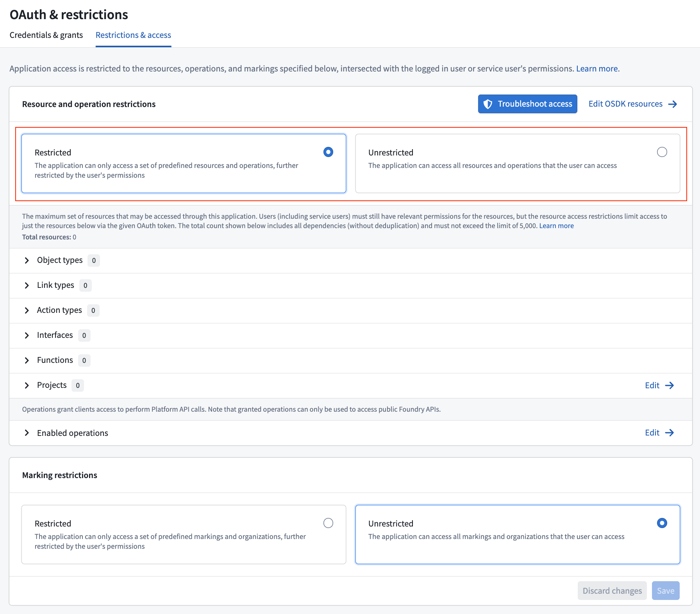The height and width of the screenshot is (614, 700).
Task: Expand the Interfaces row
Action: tap(27, 336)
